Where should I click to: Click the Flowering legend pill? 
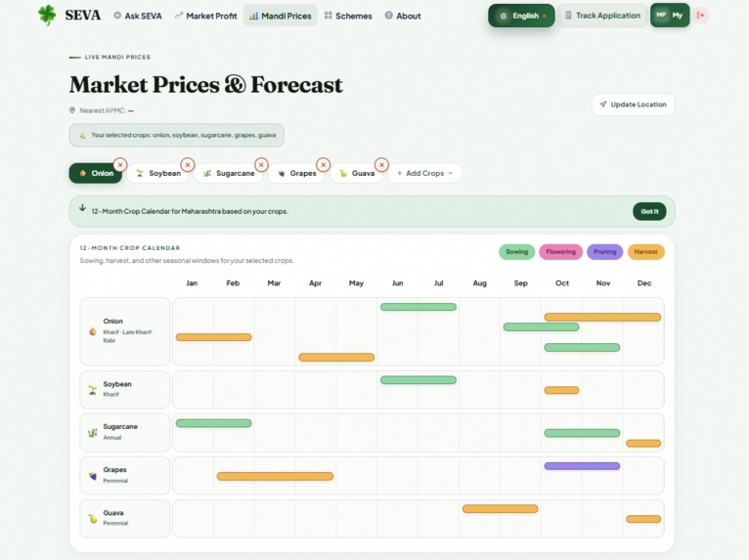[561, 251]
